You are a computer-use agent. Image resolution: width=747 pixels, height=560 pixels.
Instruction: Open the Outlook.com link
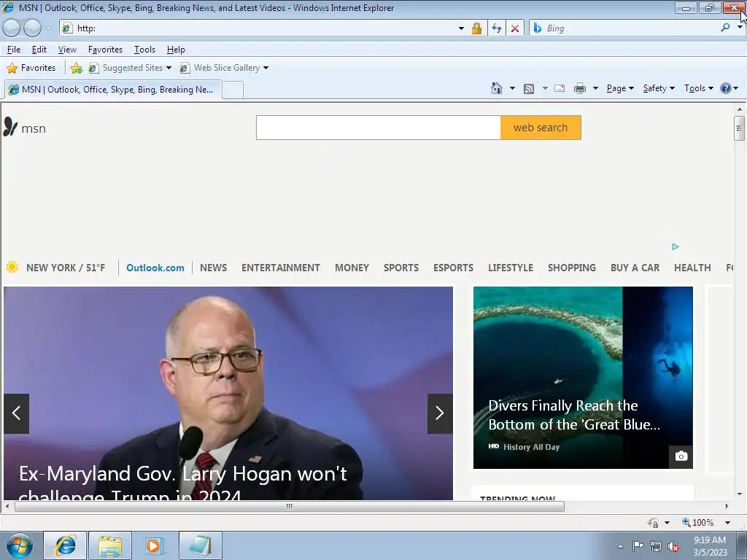pyautogui.click(x=155, y=268)
